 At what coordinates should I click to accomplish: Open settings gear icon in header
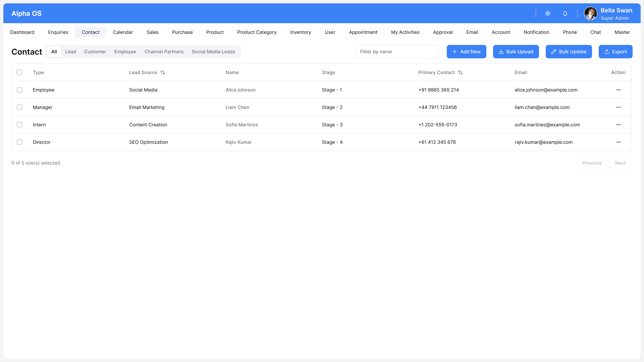click(547, 13)
